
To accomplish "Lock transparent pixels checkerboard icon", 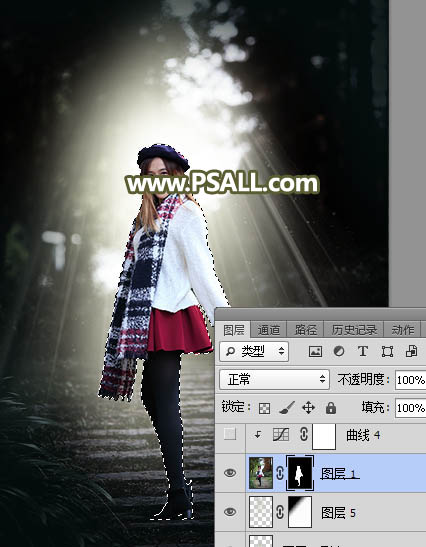I will [x=264, y=408].
